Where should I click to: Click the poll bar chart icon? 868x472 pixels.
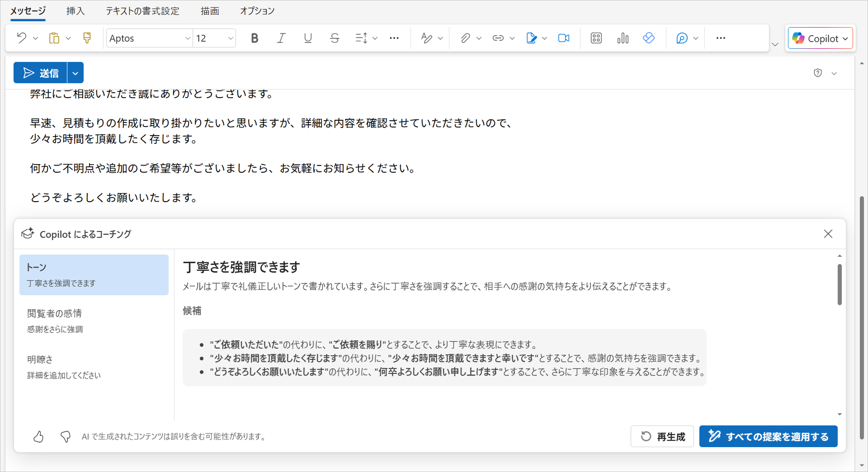623,38
